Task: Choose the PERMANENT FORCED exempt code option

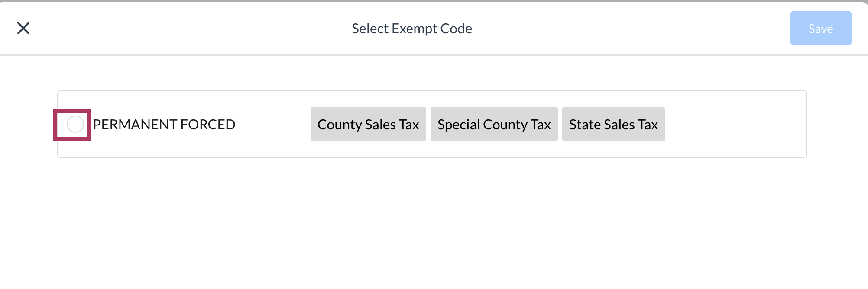Action: (x=75, y=124)
